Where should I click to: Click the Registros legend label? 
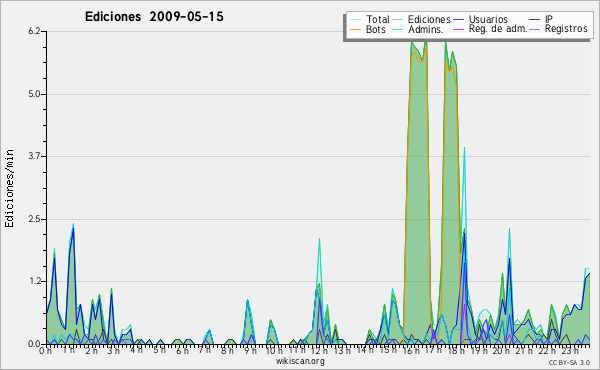pos(566,29)
